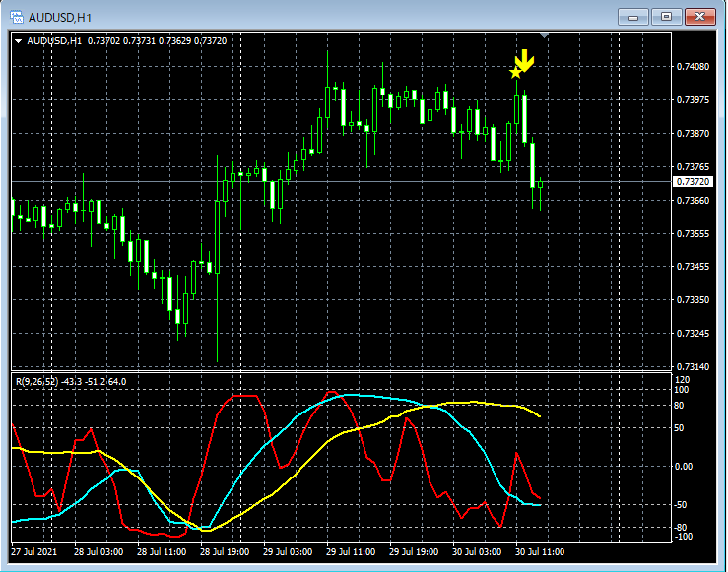The width and height of the screenshot is (728, 572).
Task: Close the AUDUSD,H1 chart window
Action: pyautogui.click(x=700, y=17)
